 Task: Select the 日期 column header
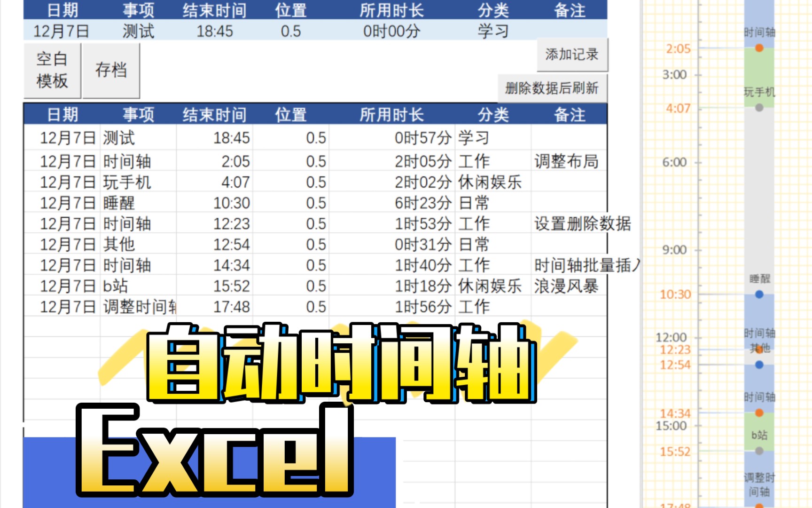(x=64, y=113)
